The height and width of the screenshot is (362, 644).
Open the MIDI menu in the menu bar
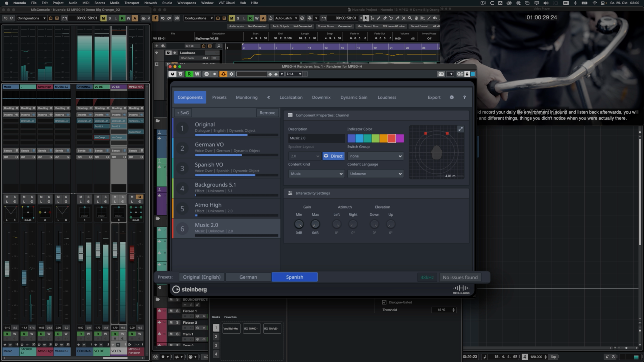tap(85, 3)
